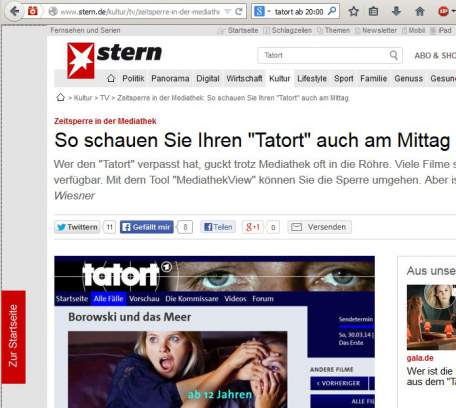Open the Kultur navigation tab
456x408 pixels.
[279, 79]
